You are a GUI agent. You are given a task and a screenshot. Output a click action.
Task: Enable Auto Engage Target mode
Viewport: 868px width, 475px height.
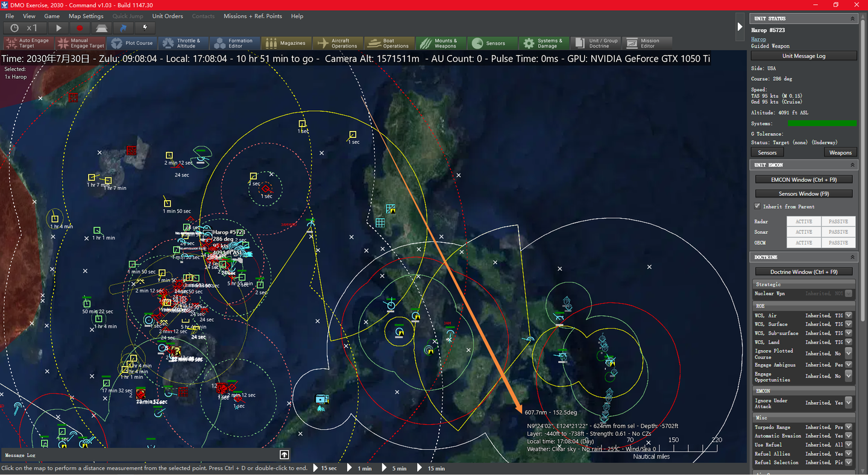(28, 42)
